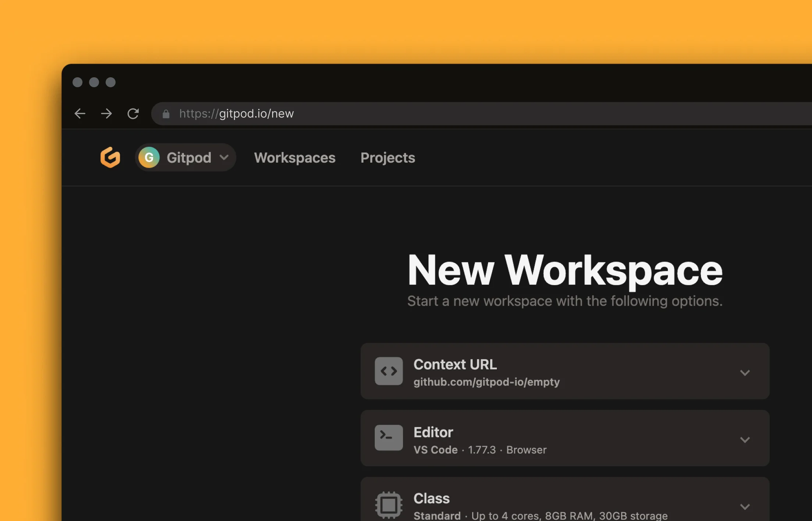Click the round G avatar icon
The image size is (812, 521).
(149, 157)
